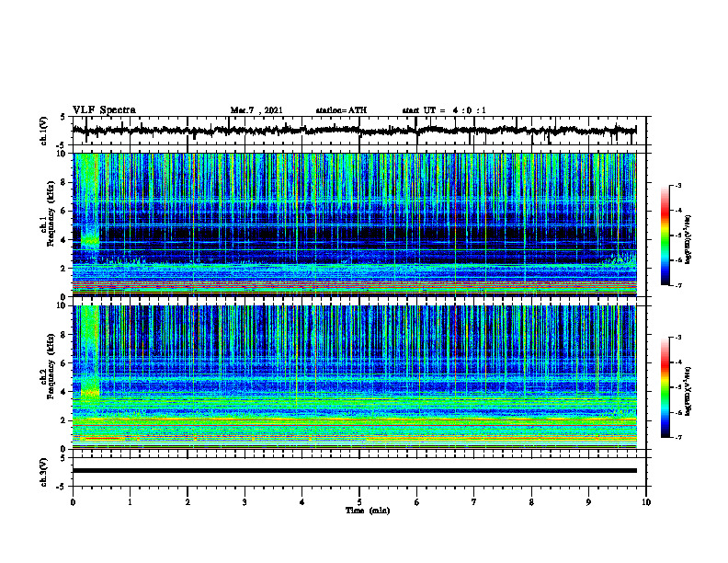The width and height of the screenshot is (728, 563).
Task: Select the date text "Mar.7 , 2021"
Action: point(256,110)
